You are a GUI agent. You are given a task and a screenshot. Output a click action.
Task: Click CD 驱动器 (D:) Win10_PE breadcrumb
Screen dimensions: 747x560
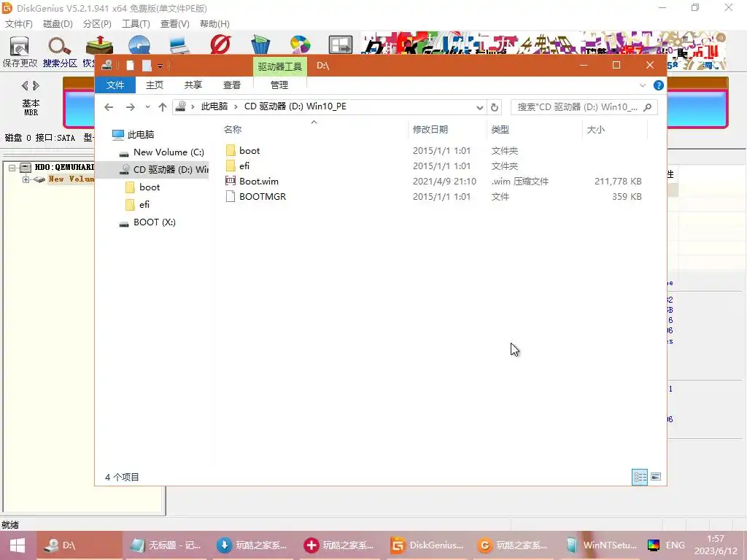click(295, 106)
